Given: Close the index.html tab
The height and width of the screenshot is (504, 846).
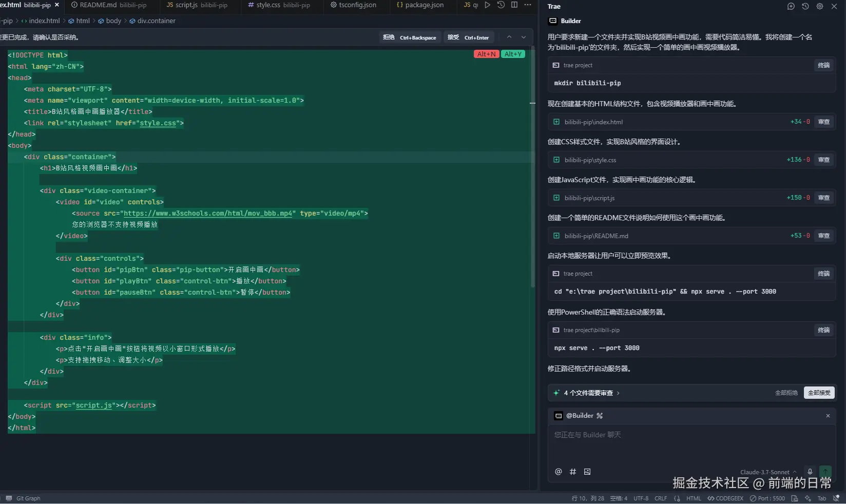Looking at the screenshot, I should tap(56, 5).
